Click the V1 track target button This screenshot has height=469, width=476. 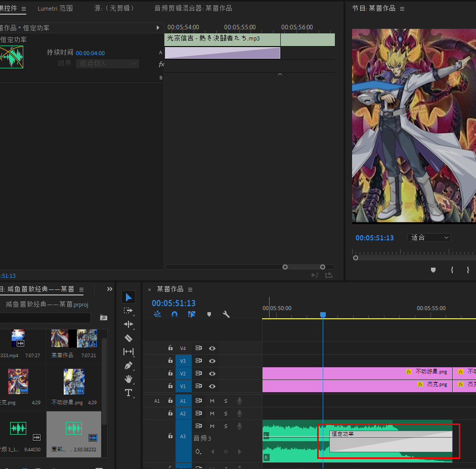coord(183,386)
